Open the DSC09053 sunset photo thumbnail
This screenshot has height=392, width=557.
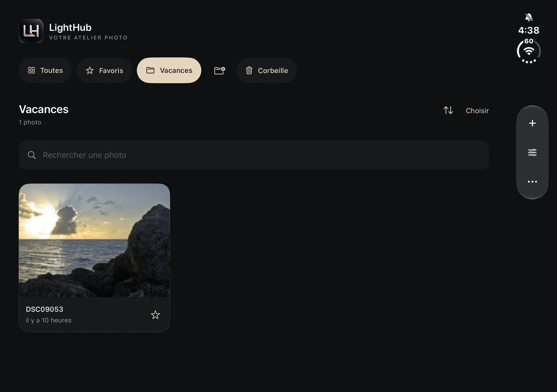[94, 240]
